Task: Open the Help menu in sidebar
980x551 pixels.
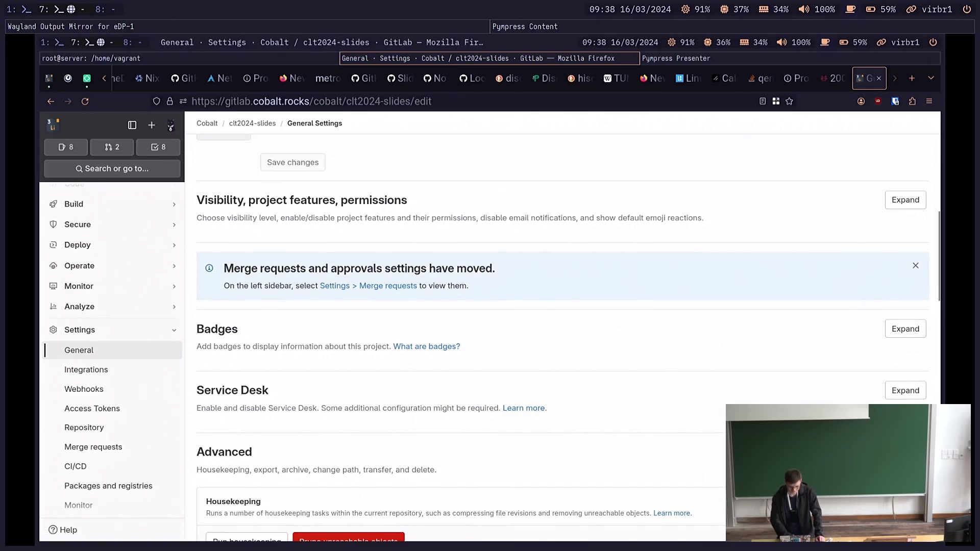Action: [x=63, y=530]
